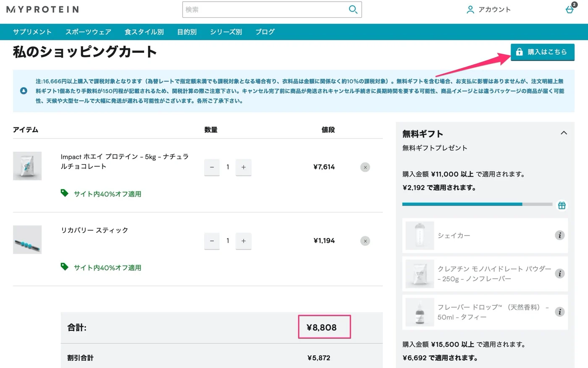Collapse the 無料ギフト panel

pyautogui.click(x=564, y=133)
